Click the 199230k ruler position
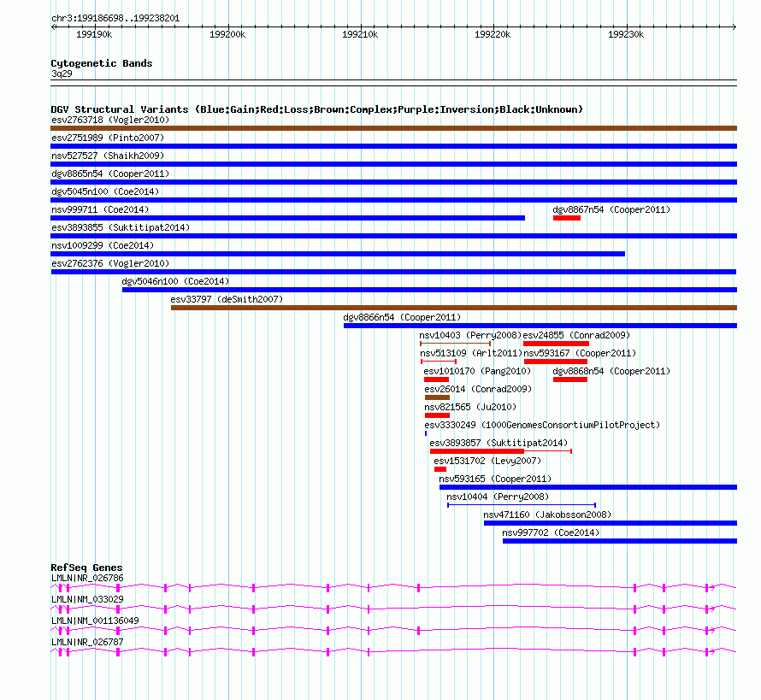This screenshot has height=700, width=761. click(x=626, y=34)
